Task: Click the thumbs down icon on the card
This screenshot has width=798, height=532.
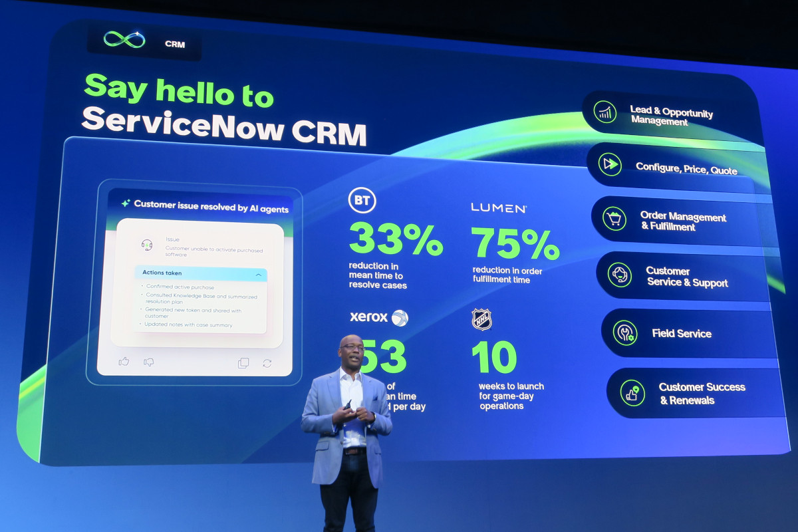Action: (149, 362)
